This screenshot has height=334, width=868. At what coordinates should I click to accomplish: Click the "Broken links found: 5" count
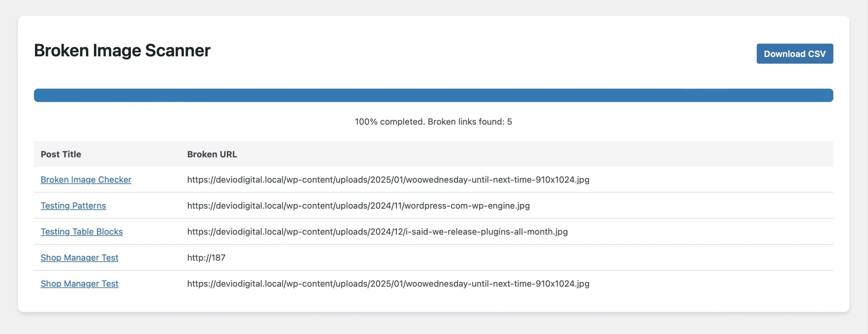[470, 122]
